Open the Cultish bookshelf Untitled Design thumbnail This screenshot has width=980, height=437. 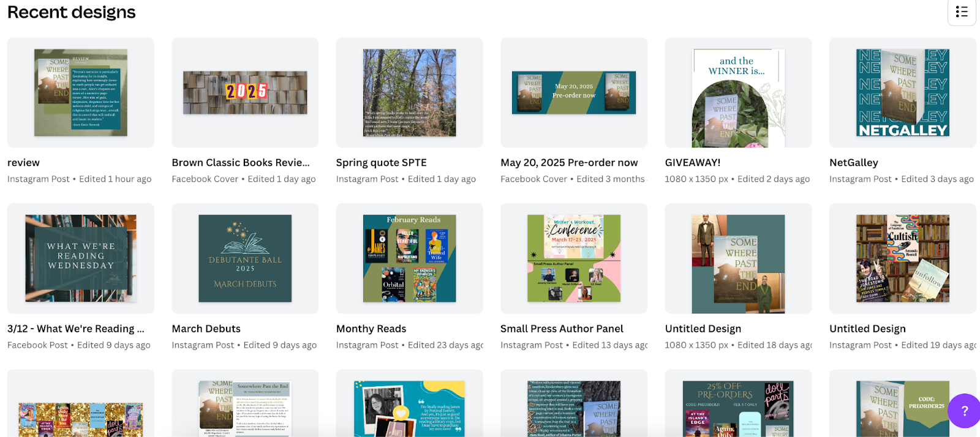[x=903, y=258]
